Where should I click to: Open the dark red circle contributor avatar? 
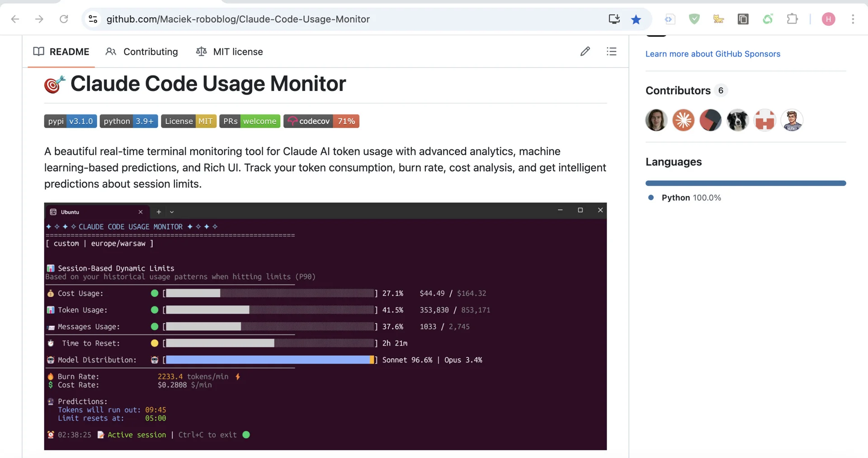[x=710, y=120]
